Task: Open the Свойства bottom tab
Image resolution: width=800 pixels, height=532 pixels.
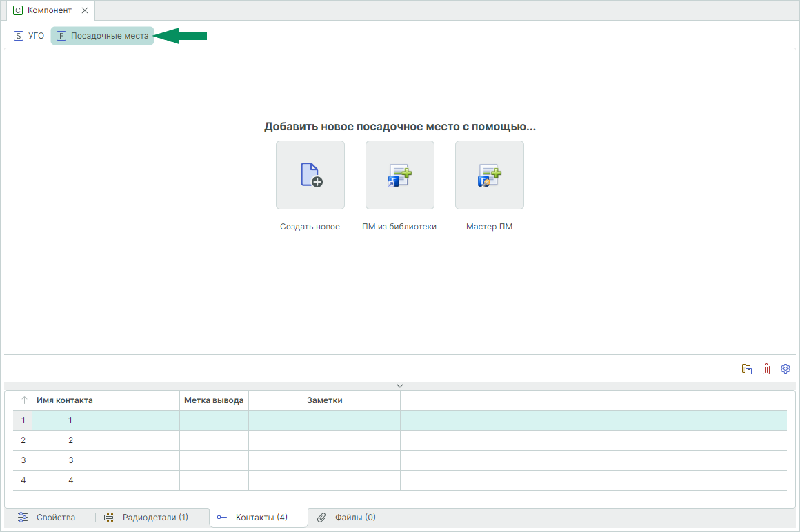Action: 47,517
